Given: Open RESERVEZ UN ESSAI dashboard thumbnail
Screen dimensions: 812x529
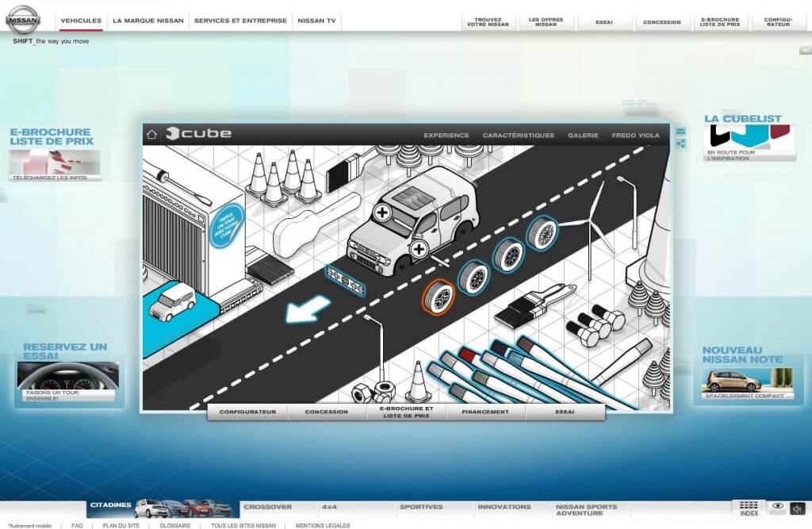Looking at the screenshot, I should pos(68,381).
